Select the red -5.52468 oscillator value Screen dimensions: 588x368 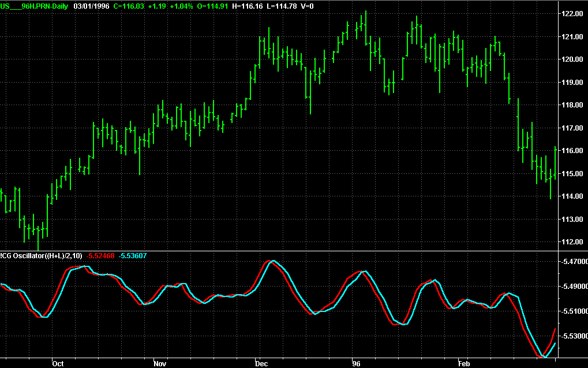pyautogui.click(x=100, y=256)
